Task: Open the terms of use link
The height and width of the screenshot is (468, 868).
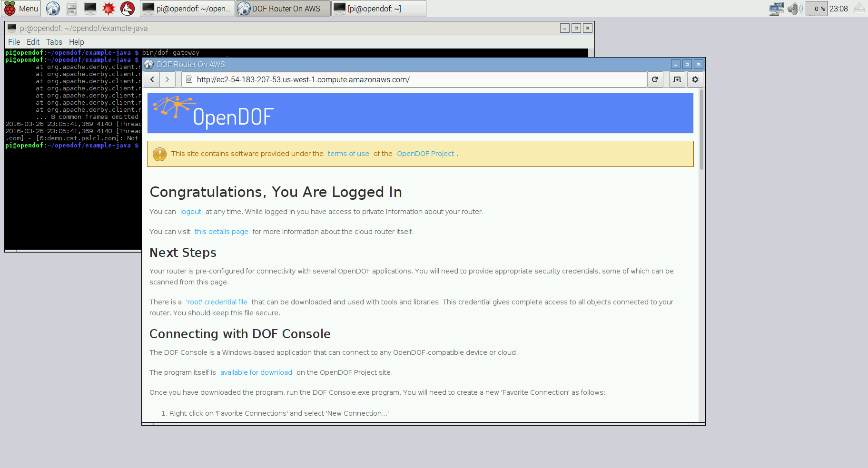Action: [348, 154]
